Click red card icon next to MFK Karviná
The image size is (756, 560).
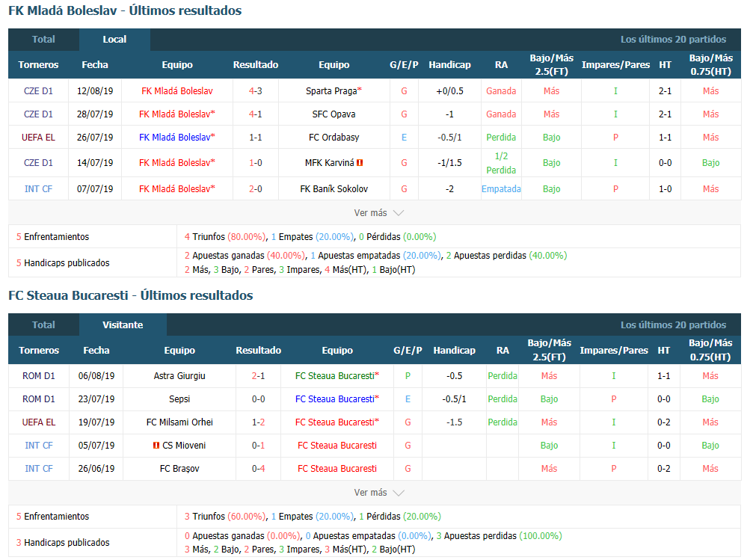pyautogui.click(x=360, y=163)
